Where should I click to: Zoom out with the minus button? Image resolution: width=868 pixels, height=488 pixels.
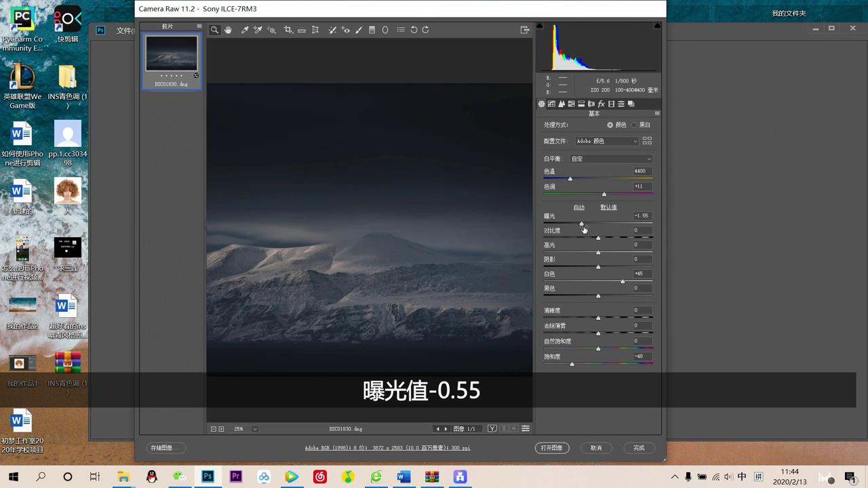click(x=213, y=429)
